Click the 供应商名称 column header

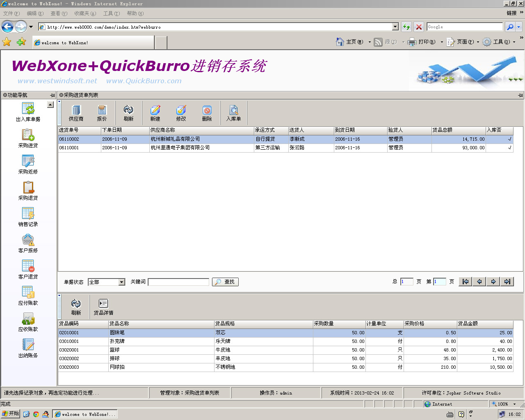[x=201, y=130]
